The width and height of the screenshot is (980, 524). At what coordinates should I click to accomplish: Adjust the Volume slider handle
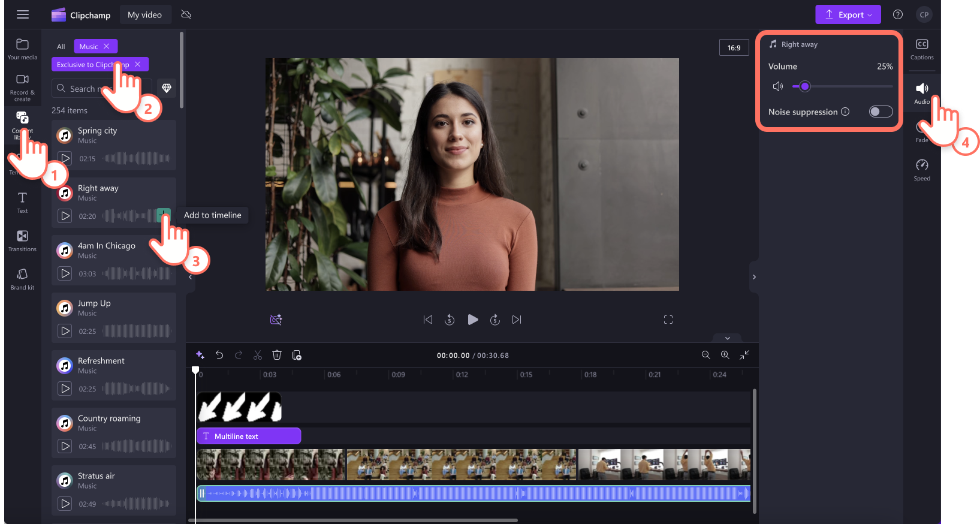805,86
